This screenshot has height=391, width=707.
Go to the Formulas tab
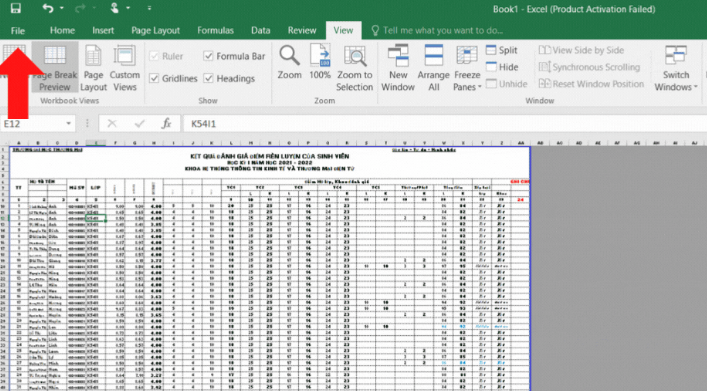point(215,31)
